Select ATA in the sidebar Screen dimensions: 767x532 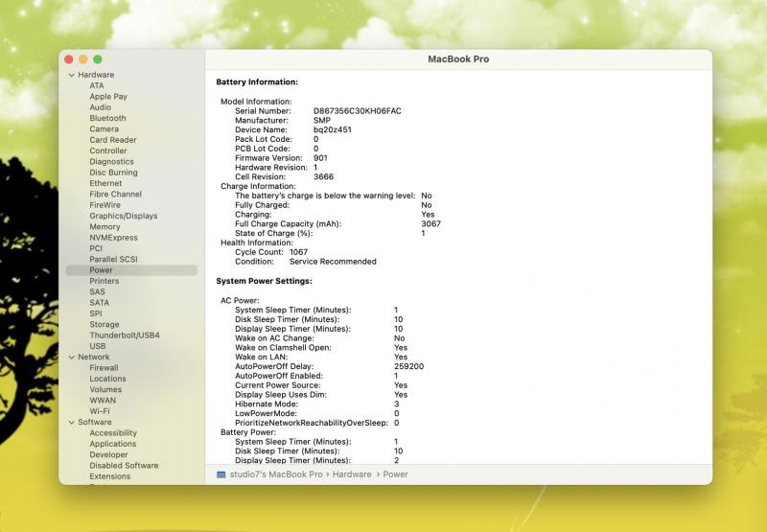pos(97,85)
